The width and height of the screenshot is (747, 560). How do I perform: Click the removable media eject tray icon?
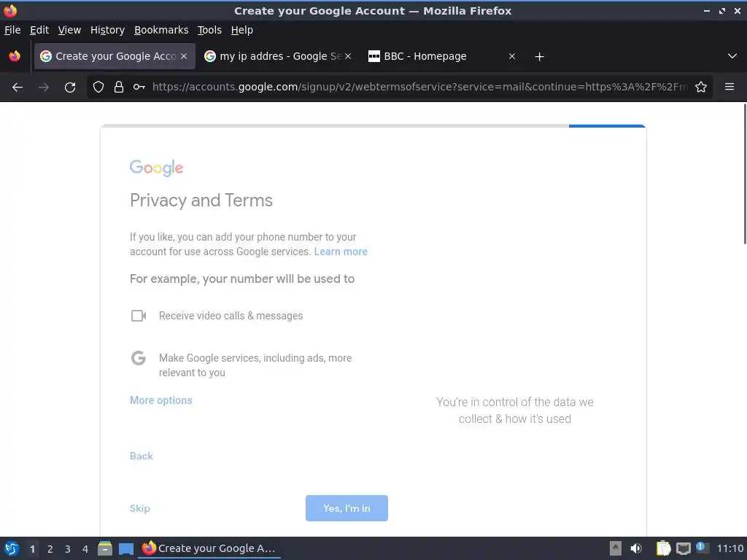[616, 548]
